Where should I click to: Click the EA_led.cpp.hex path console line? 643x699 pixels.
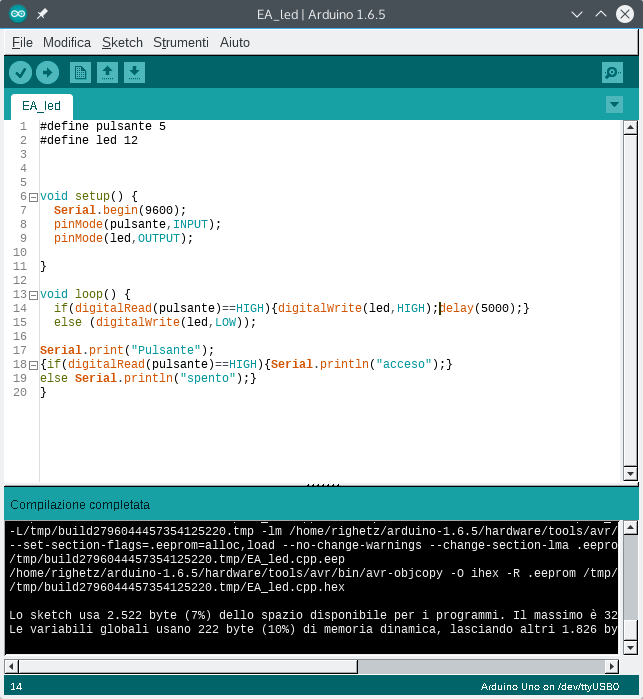point(177,587)
